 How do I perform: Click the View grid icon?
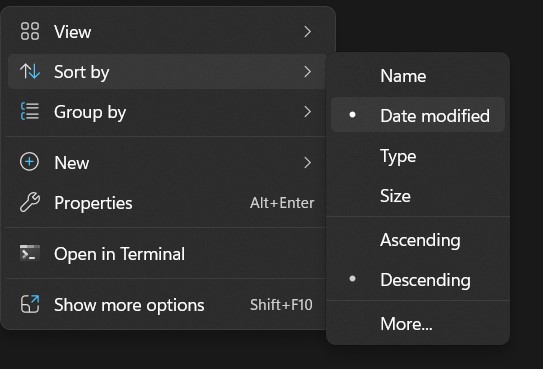[30, 31]
